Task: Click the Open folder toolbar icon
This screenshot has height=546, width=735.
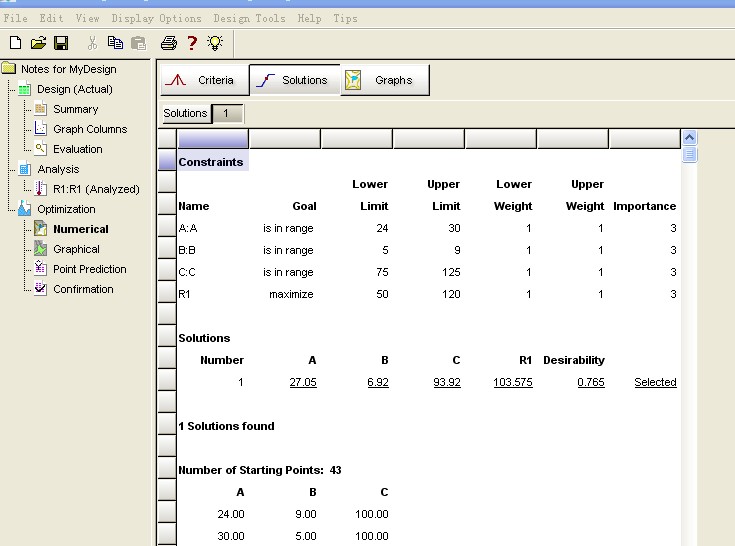Action: [x=38, y=43]
